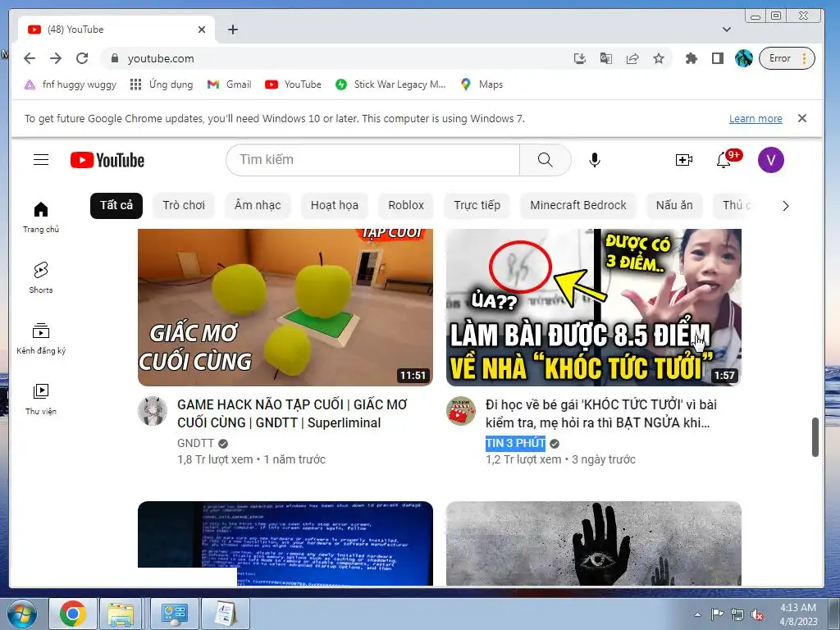Image resolution: width=840 pixels, height=630 pixels.
Task: Click the browser forward arrow
Action: click(56, 58)
